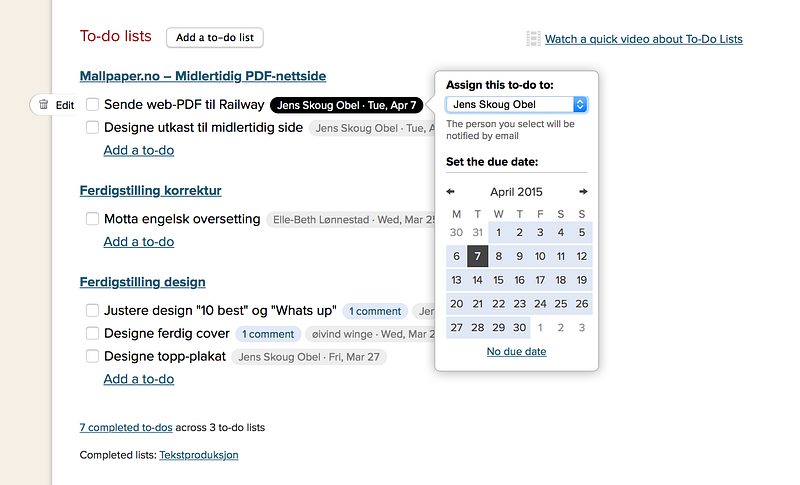Open 1 comment on Justere design to-do
The width and height of the screenshot is (800, 485).
tap(375, 311)
